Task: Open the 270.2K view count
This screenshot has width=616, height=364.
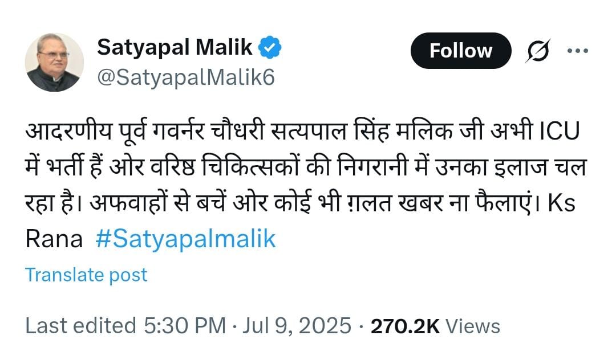Action: coord(405,326)
